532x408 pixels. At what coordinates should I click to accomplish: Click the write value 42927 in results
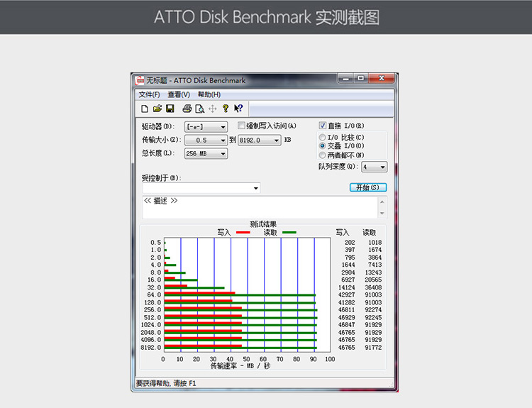(346, 295)
